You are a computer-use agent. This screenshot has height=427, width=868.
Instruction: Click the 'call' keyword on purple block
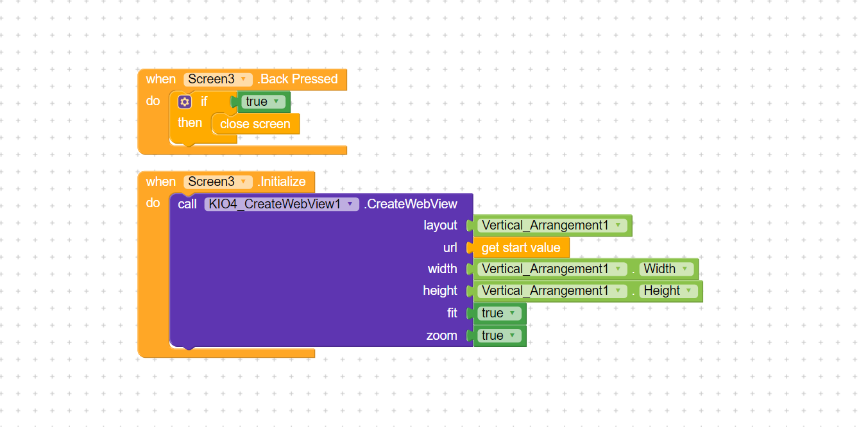pos(187,204)
